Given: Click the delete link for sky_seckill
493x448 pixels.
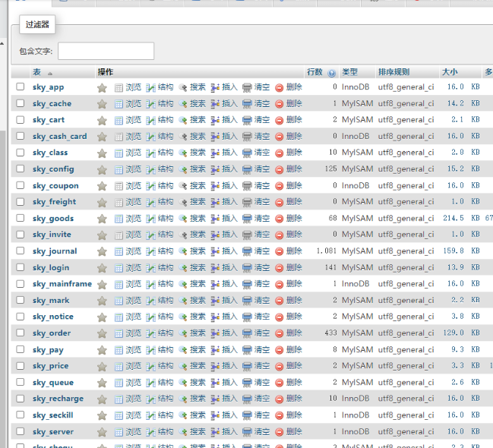Looking at the screenshot, I should click(x=294, y=415).
